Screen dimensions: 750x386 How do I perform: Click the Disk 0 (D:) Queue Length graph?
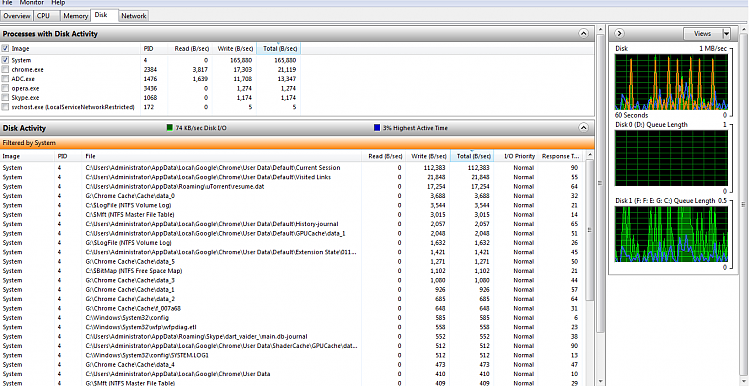tap(671, 158)
